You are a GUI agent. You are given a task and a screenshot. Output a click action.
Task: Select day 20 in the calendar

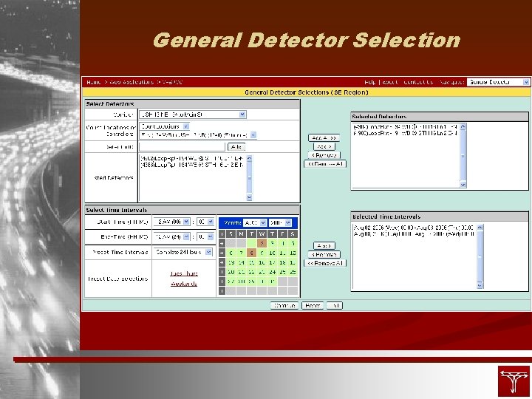click(231, 272)
